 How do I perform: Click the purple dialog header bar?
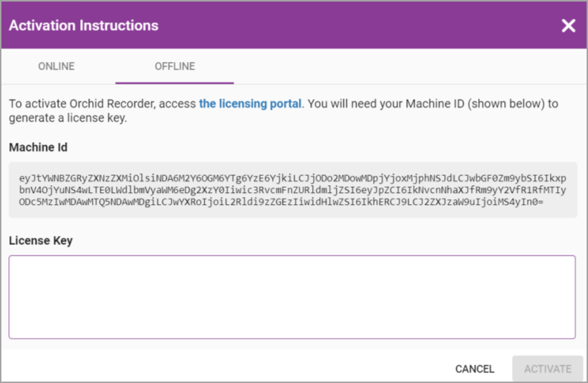352,26
